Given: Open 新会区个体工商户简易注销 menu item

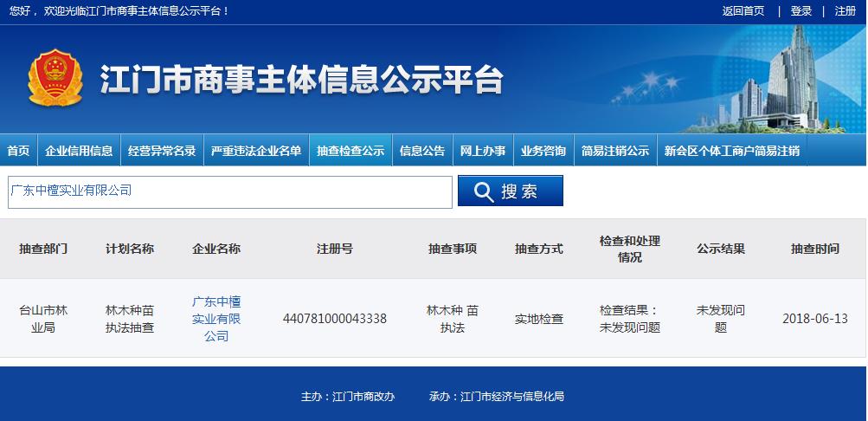Looking at the screenshot, I should [x=731, y=151].
